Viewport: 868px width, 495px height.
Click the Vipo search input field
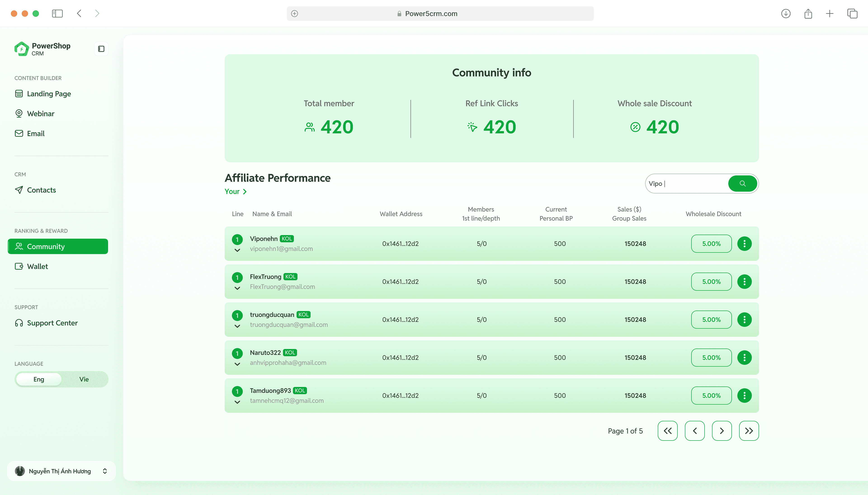687,184
